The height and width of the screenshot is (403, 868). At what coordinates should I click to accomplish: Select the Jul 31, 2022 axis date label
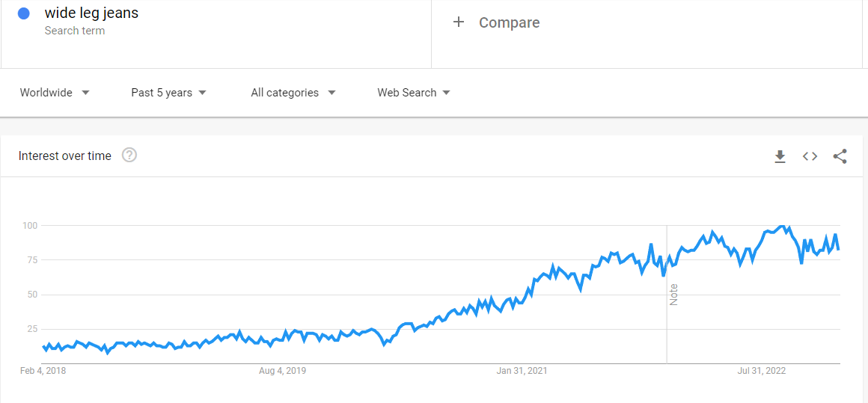click(762, 371)
